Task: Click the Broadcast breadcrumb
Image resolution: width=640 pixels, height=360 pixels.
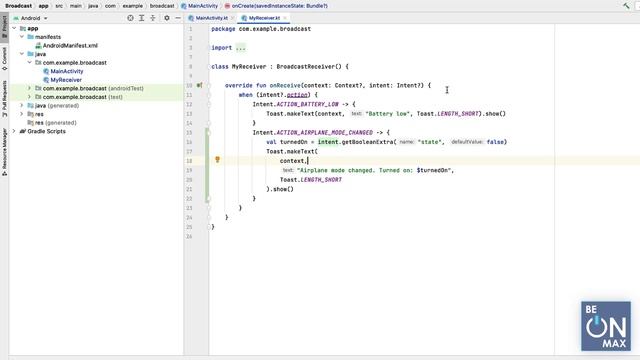Action: pos(18,6)
